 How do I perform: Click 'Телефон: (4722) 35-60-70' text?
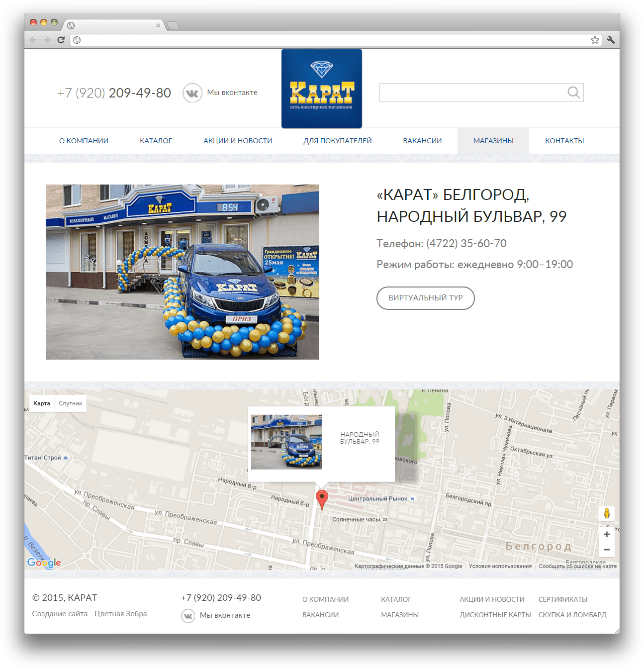point(442,243)
